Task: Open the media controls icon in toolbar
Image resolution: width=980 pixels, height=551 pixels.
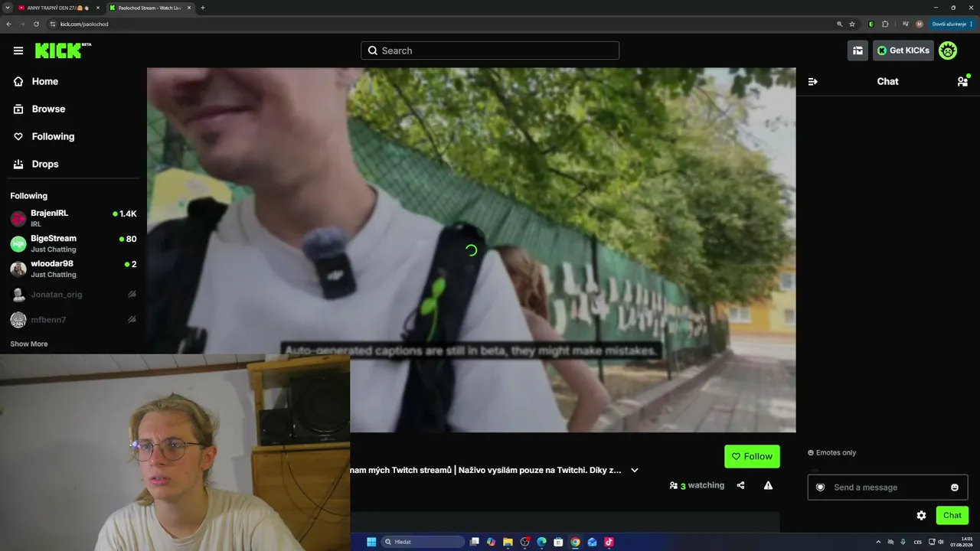Action: coord(906,24)
